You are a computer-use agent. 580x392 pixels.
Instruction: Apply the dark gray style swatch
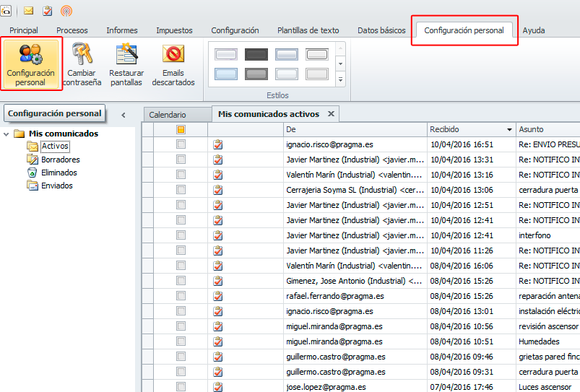256,74
